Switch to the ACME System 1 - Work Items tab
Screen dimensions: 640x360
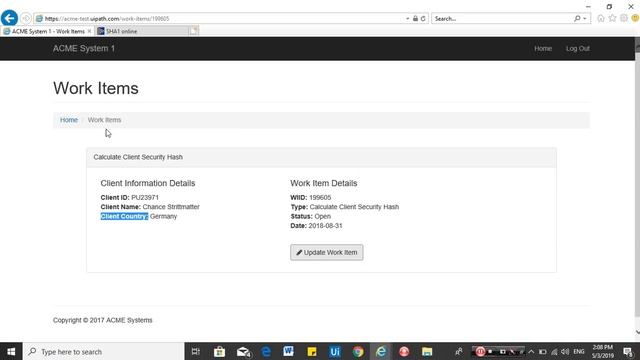point(47,31)
